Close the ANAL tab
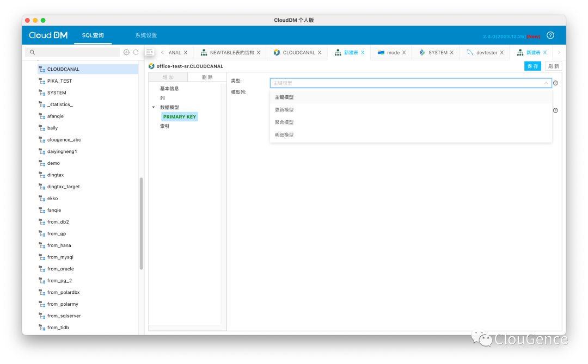This screenshot has width=588, height=364. coord(185,52)
